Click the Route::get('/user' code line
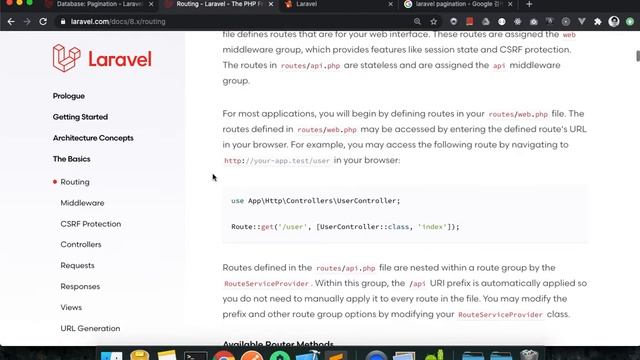The height and width of the screenshot is (360, 640). click(x=345, y=227)
